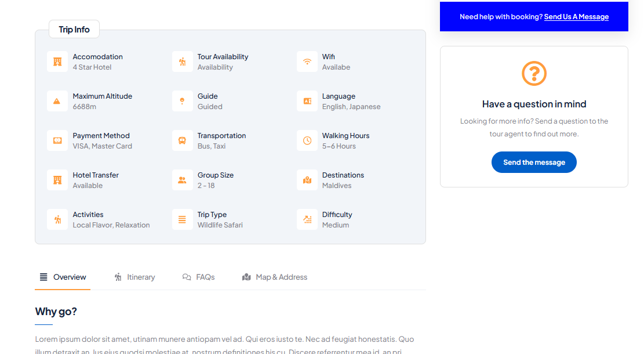This screenshot has width=644, height=354.
Task: Switch to the Itinerary tab
Action: [134, 277]
